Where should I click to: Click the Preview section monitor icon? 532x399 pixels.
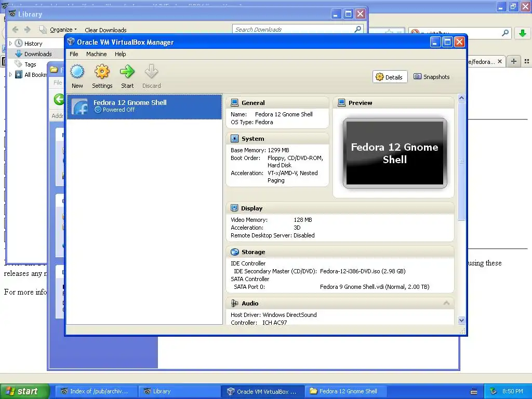pyautogui.click(x=342, y=103)
